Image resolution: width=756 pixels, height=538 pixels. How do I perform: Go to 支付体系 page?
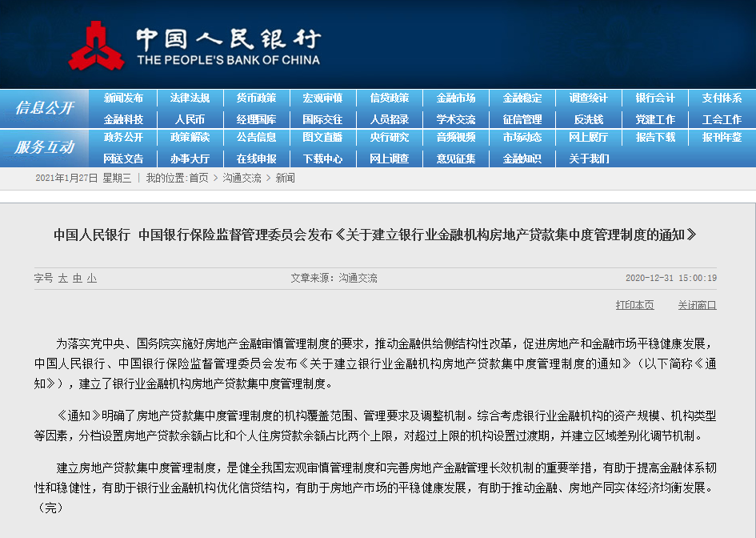tap(722, 98)
